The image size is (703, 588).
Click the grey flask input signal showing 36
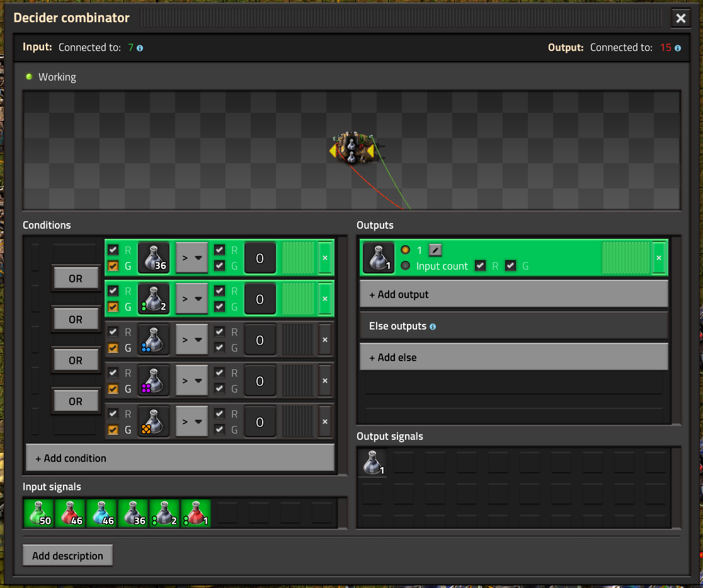(133, 513)
